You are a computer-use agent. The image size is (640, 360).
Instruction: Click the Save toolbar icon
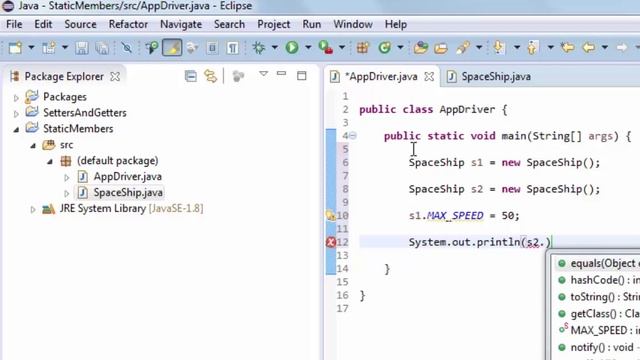82,48
